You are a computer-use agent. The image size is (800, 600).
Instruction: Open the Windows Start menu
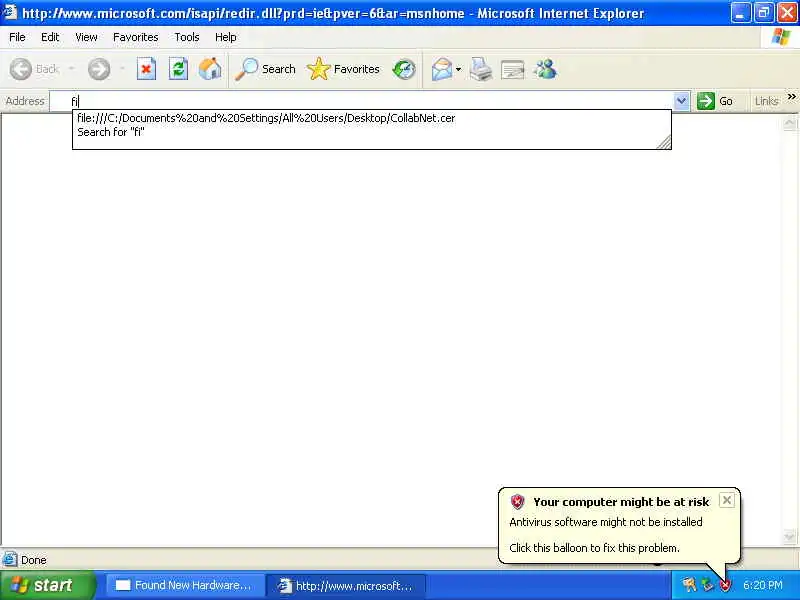pos(47,585)
